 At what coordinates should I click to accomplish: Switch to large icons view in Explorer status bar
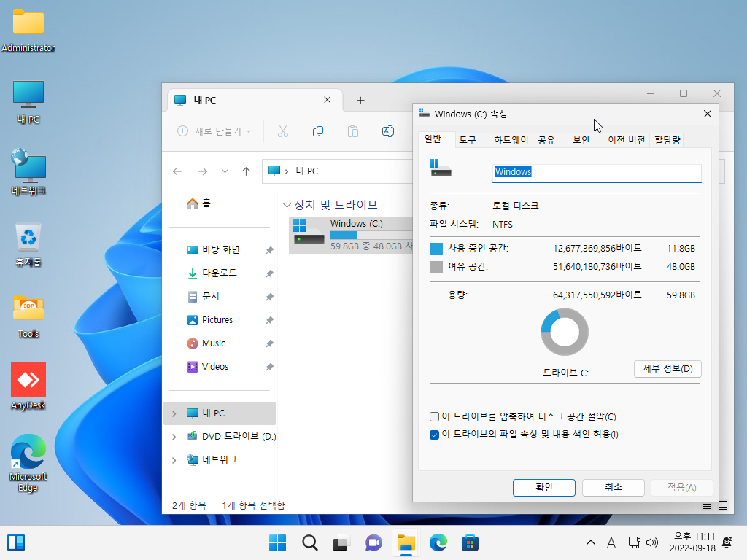coord(723,505)
